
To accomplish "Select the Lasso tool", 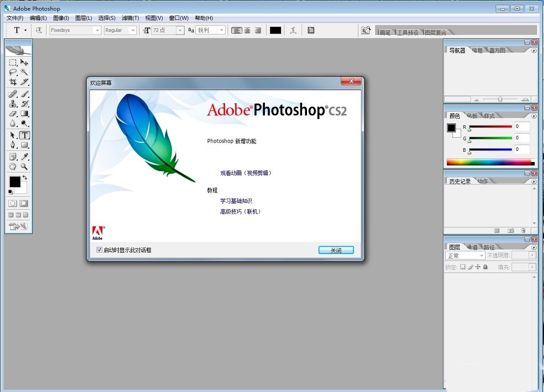I will tap(13, 72).
